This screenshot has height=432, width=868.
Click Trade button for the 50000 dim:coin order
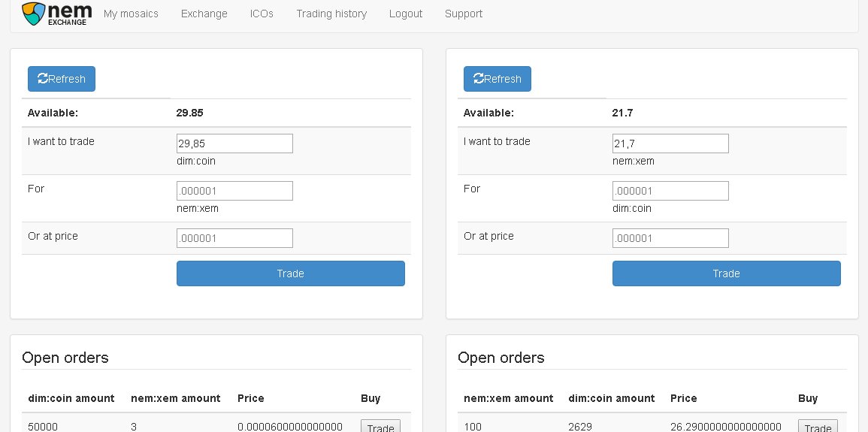tap(380, 427)
